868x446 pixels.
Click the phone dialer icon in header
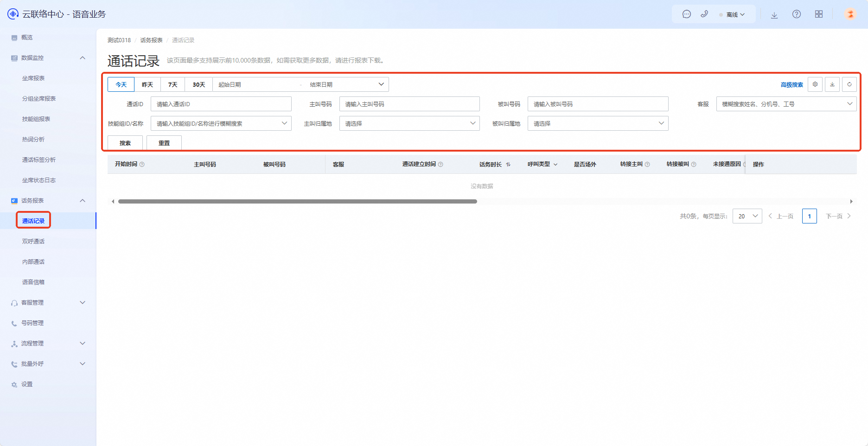coord(704,14)
